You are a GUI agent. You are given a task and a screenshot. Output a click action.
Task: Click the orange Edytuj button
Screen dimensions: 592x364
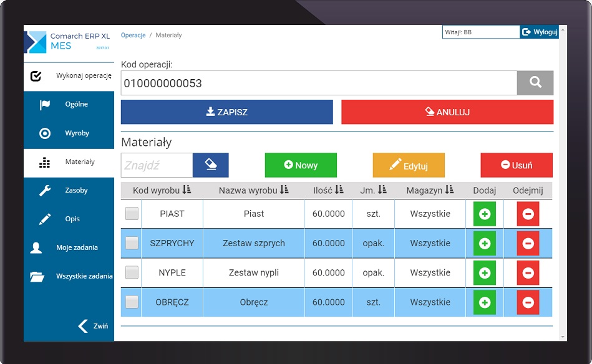coord(409,165)
